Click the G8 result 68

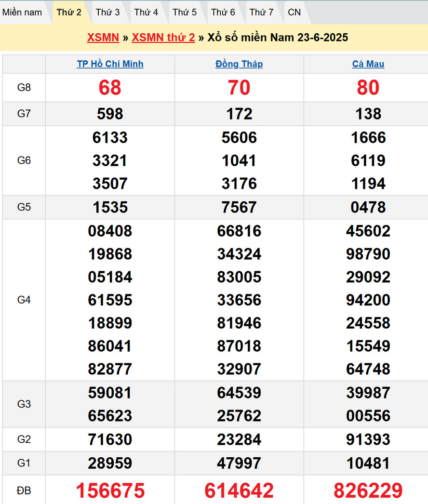pyautogui.click(x=110, y=88)
